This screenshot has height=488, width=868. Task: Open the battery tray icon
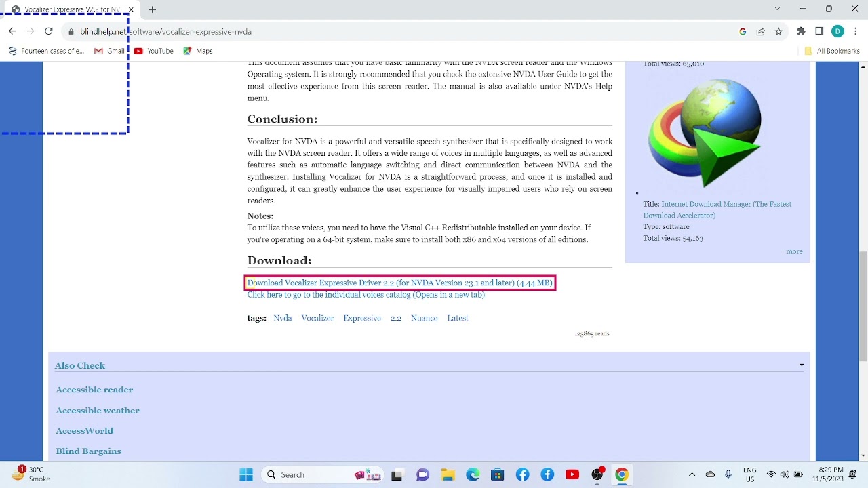[x=799, y=474]
